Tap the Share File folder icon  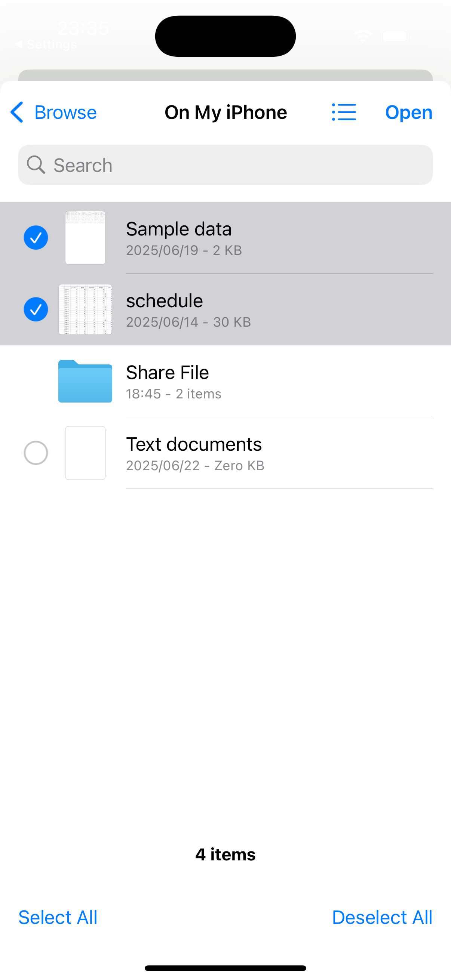pos(85,381)
